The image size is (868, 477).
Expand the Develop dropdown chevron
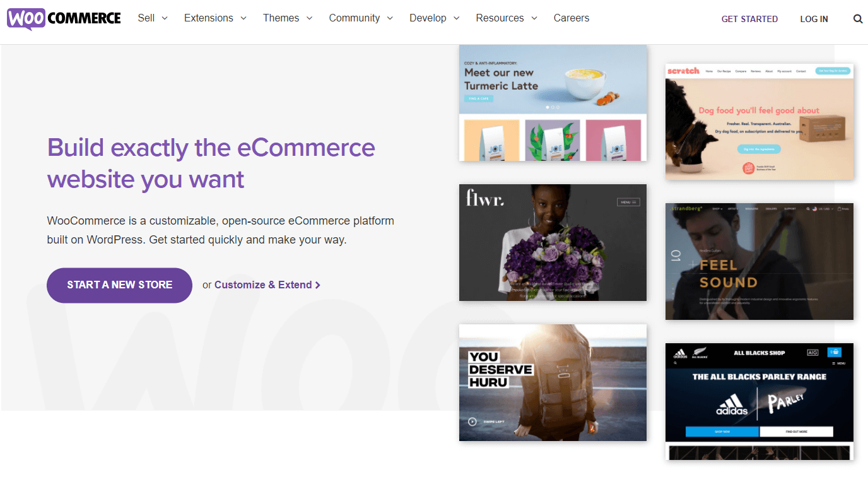pyautogui.click(x=456, y=18)
